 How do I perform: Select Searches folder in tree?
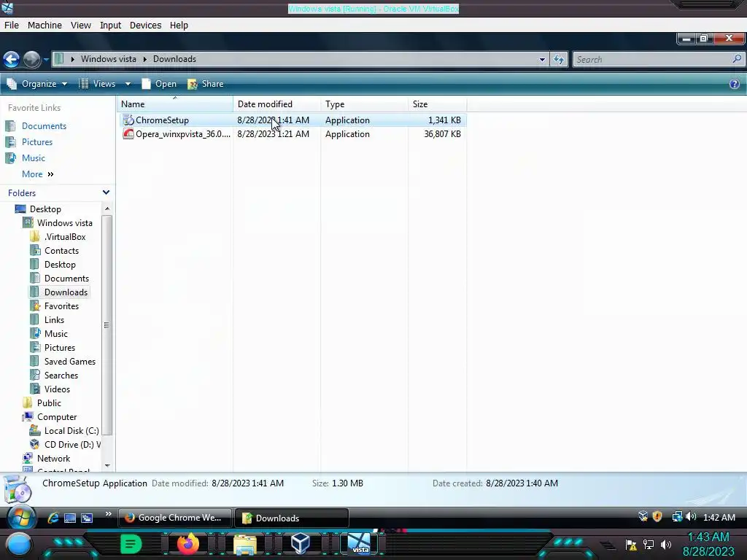[61, 376]
